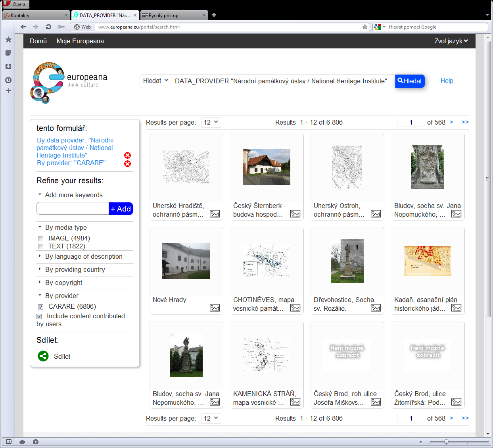Reload the page with the refresh icon
The width and height of the screenshot is (493, 448).
[48, 27]
